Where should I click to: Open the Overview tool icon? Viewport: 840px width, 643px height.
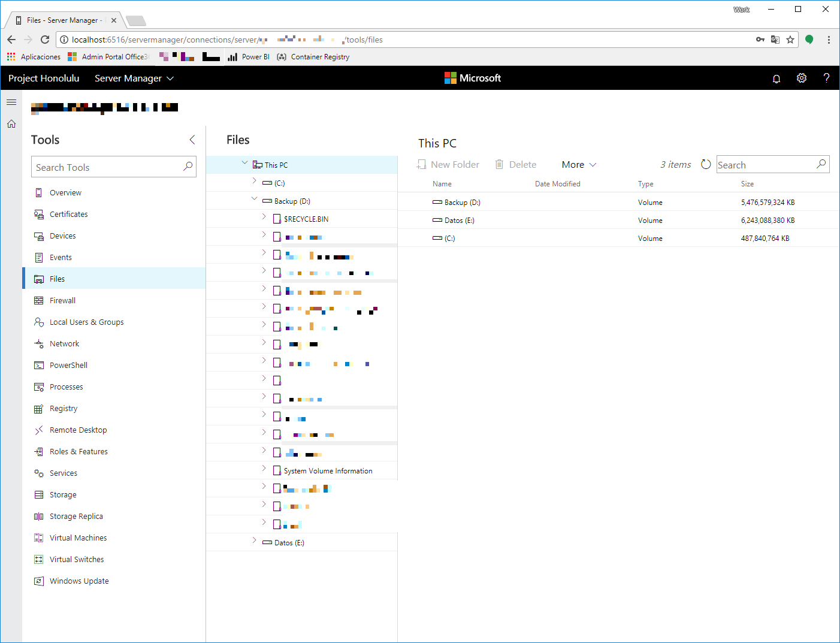[39, 193]
